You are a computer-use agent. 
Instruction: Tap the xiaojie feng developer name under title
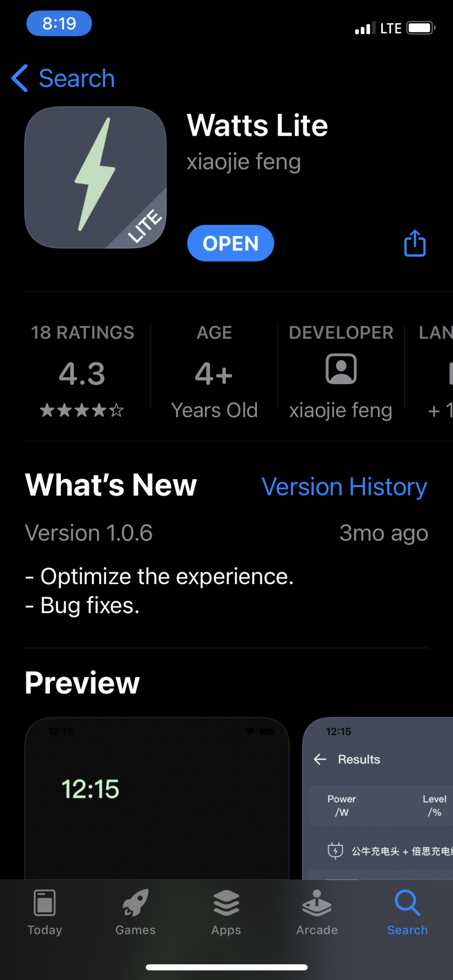click(244, 162)
